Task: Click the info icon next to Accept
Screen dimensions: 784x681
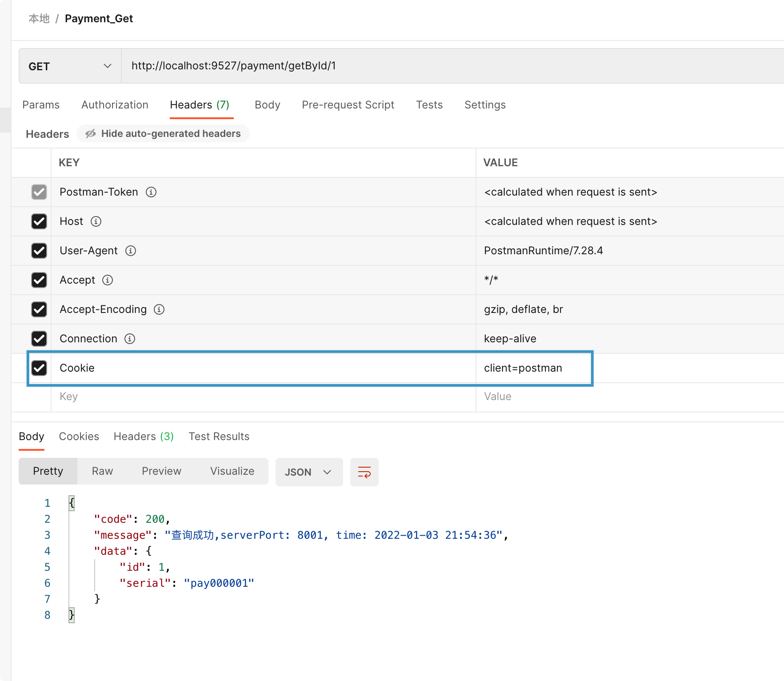Action: (108, 280)
